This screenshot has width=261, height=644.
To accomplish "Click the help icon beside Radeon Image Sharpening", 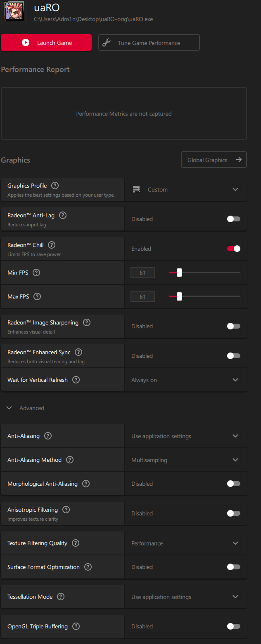I will pyautogui.click(x=87, y=322).
